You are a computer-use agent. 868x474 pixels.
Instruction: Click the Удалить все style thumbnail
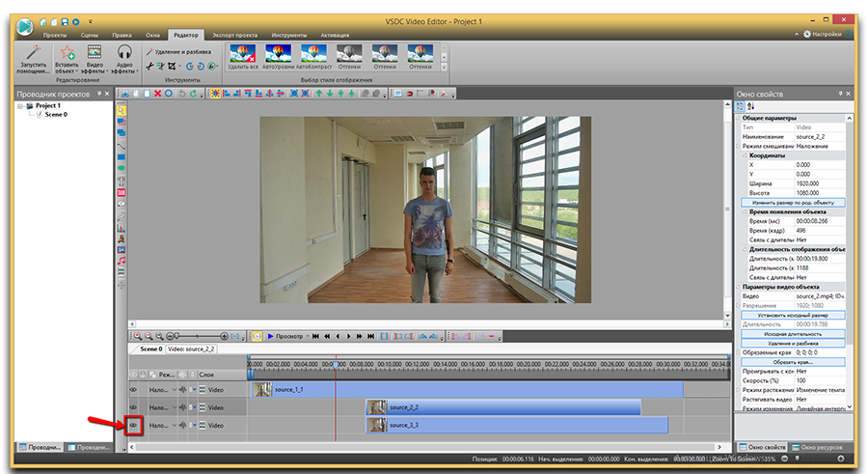pyautogui.click(x=242, y=57)
